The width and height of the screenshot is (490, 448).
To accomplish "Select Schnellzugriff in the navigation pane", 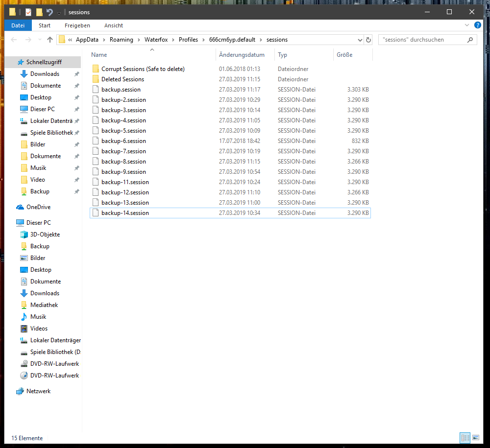I will point(44,62).
